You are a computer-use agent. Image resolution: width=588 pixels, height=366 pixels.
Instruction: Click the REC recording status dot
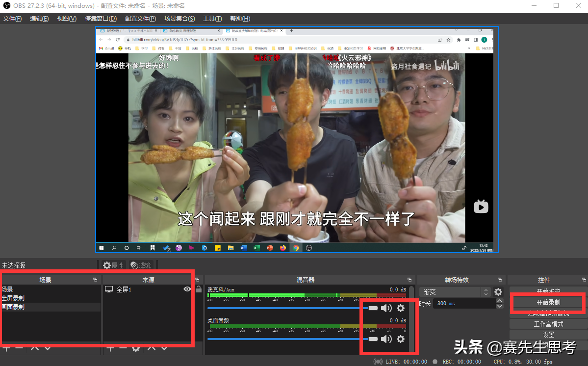point(435,362)
